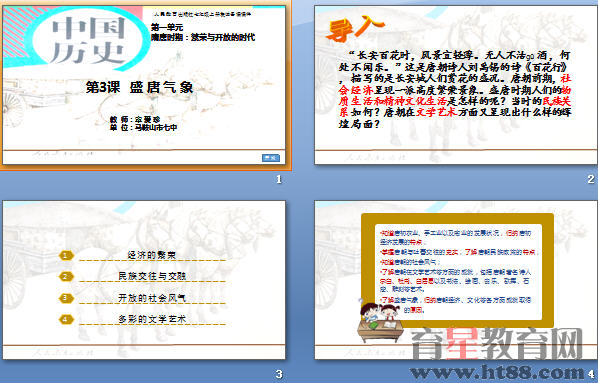
Task: Click the outline item 开放的社会风气
Action: [152, 298]
